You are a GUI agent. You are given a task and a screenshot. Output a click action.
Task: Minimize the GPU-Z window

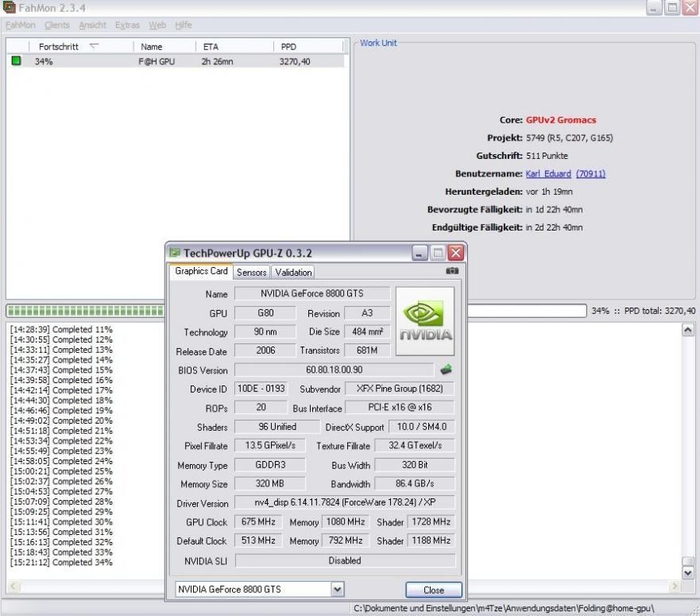coord(420,253)
